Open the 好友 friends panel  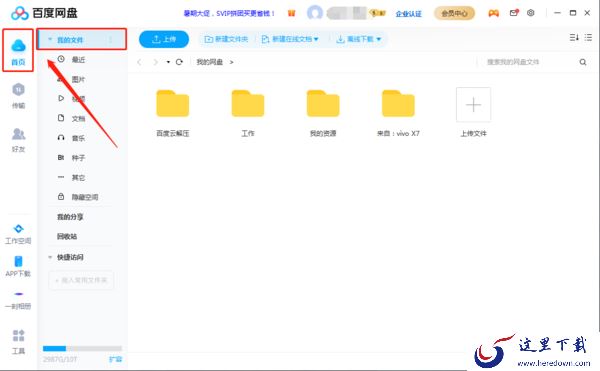(18, 140)
